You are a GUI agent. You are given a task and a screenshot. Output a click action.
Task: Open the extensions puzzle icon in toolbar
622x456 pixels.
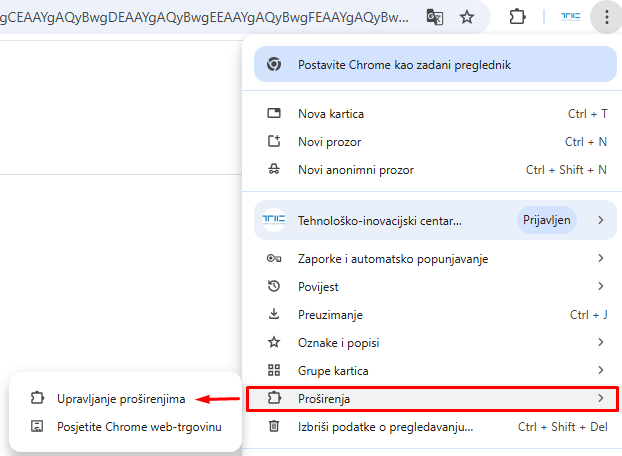click(517, 17)
